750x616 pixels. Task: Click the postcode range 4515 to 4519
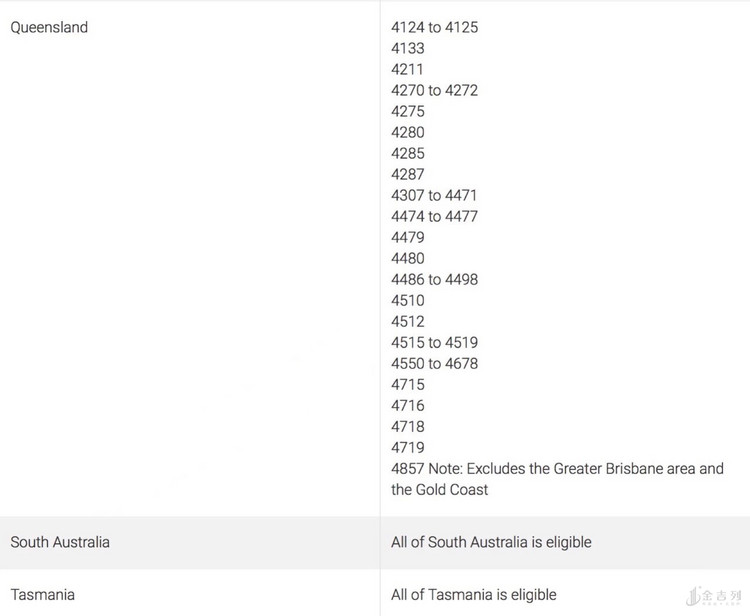[434, 342]
